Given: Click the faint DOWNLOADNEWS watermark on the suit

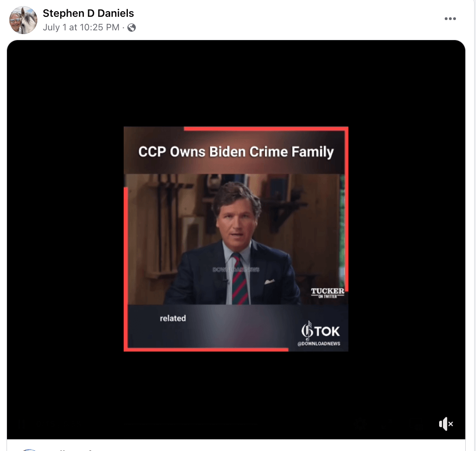Looking at the screenshot, I should click(x=236, y=269).
